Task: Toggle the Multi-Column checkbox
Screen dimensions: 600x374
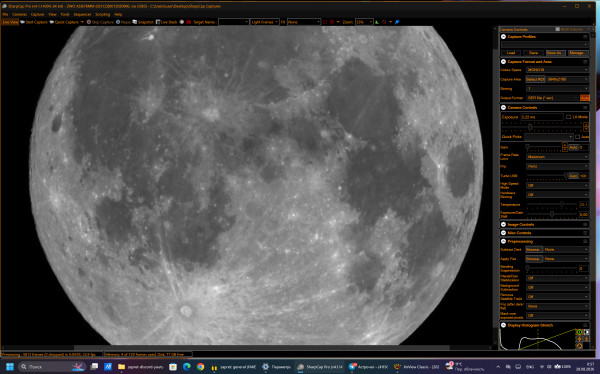Action: point(558,29)
